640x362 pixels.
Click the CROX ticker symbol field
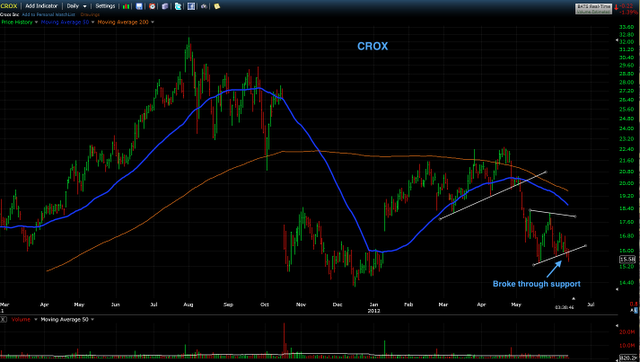pos(9,6)
